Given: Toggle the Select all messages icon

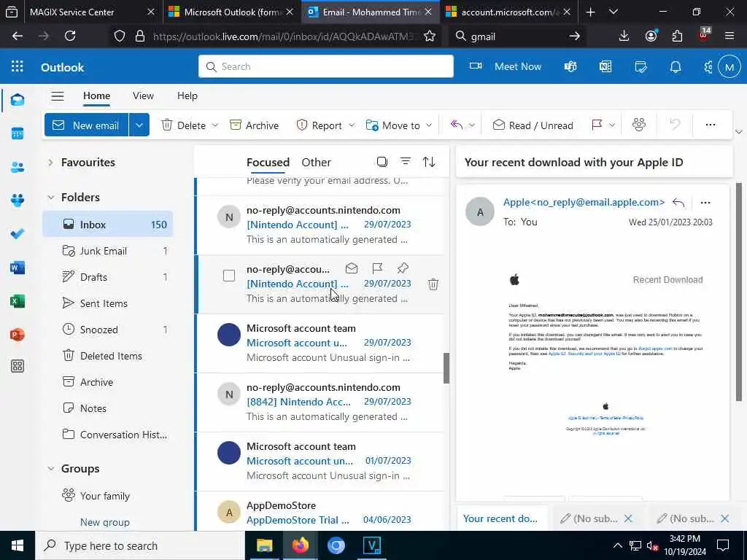Looking at the screenshot, I should point(382,162).
